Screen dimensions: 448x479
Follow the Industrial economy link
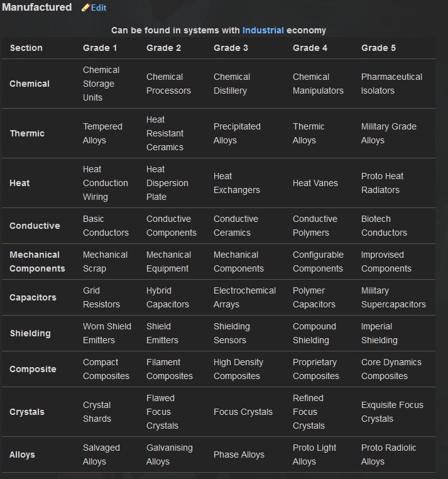click(x=263, y=30)
